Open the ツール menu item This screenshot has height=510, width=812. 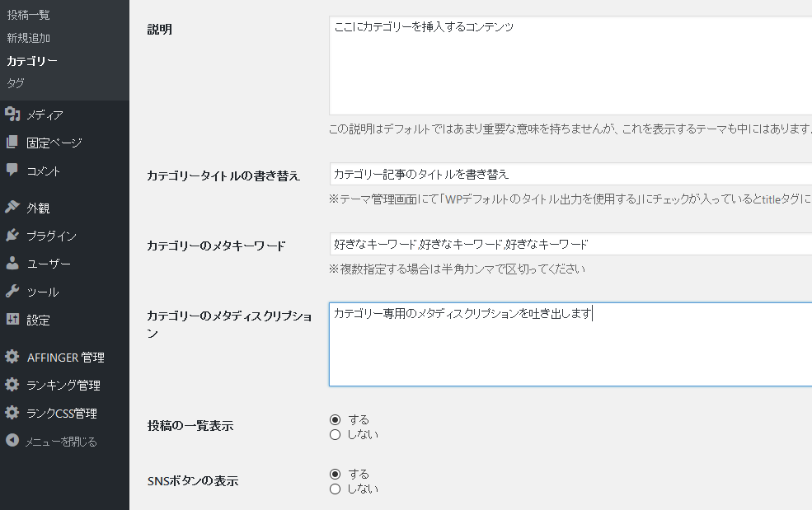(43, 292)
